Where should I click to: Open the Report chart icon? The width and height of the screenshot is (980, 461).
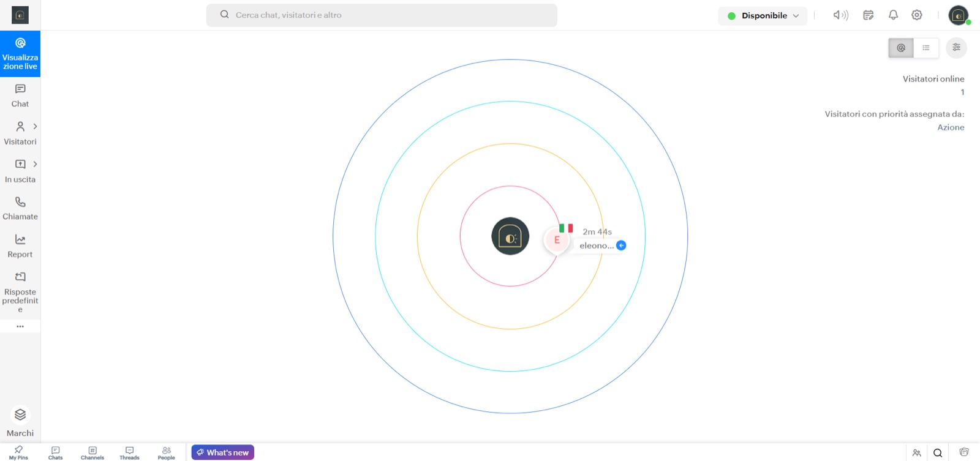(20, 239)
